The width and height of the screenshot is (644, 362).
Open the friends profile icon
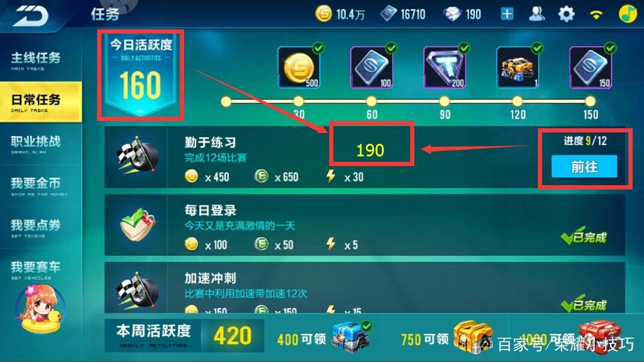(537, 14)
